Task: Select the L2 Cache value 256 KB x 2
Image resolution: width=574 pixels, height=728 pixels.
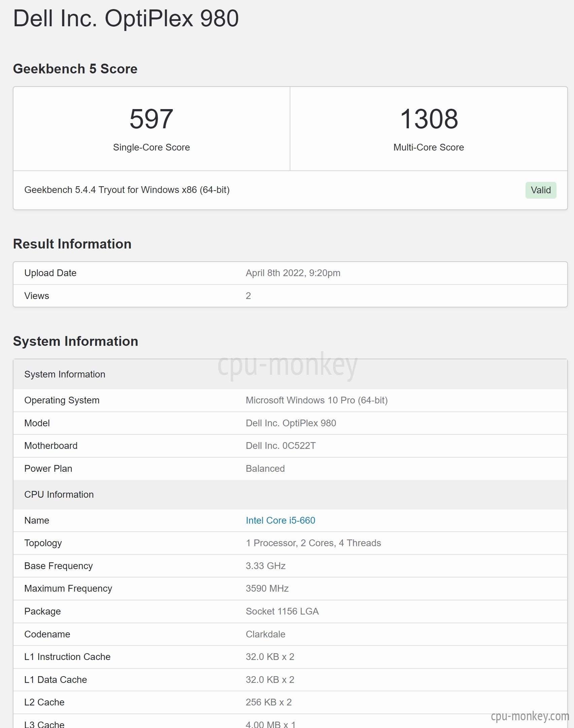Action: [x=268, y=702]
